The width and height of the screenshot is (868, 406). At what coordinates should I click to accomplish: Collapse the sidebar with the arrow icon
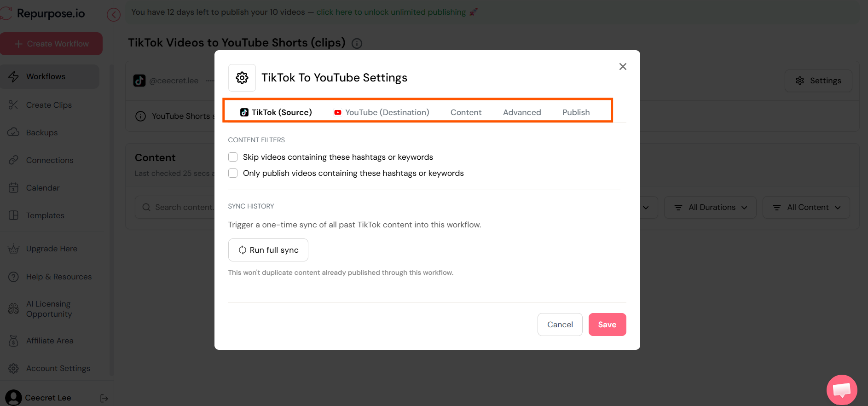[x=114, y=15]
